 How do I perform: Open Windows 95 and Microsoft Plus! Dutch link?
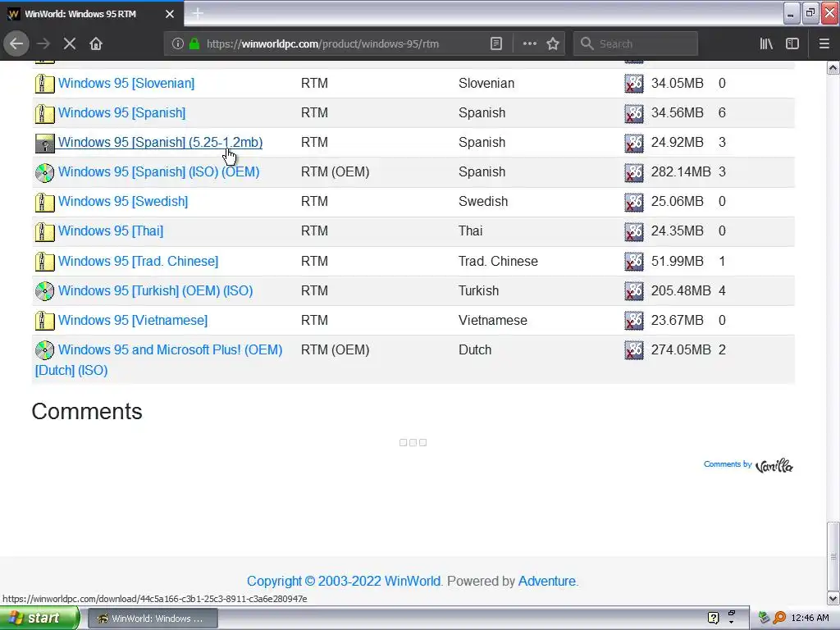tap(170, 349)
